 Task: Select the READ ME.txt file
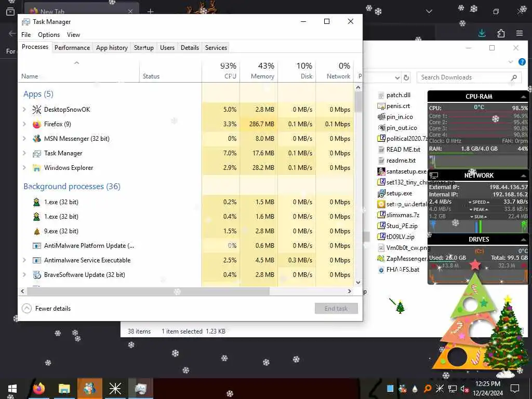(399, 150)
